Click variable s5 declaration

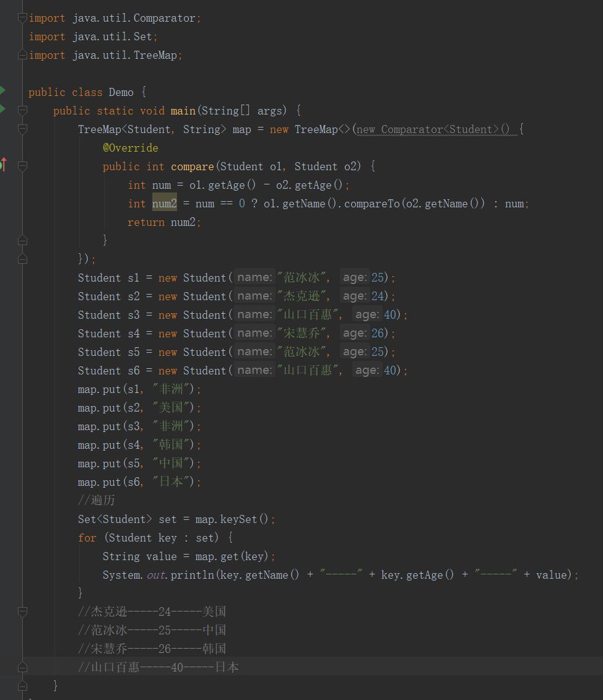134,352
